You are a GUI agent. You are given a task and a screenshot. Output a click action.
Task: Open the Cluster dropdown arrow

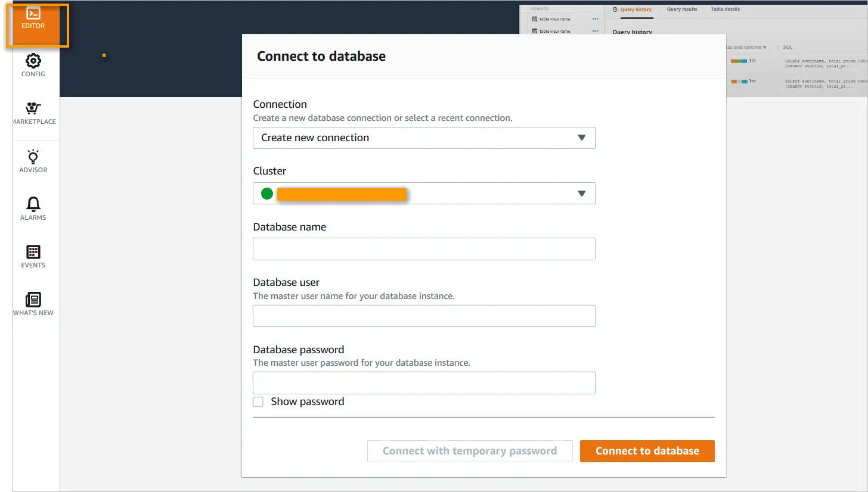point(582,194)
